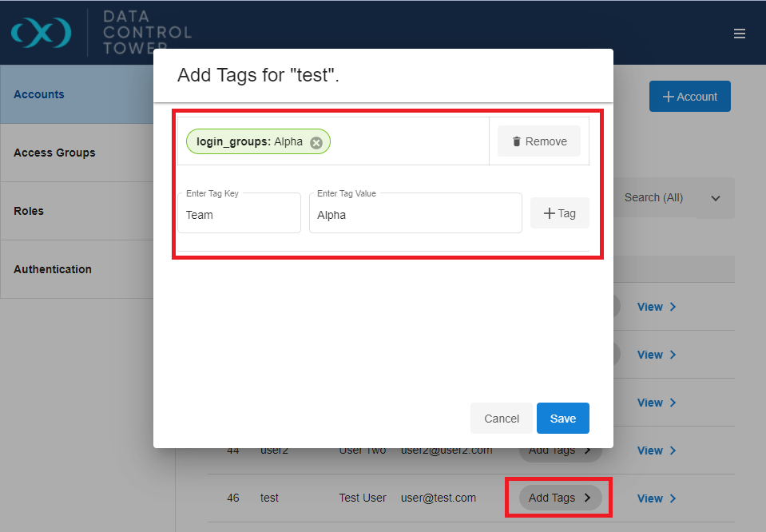Remove the login_groups Alpha tag chip
This screenshot has width=766, height=532.
coord(316,142)
